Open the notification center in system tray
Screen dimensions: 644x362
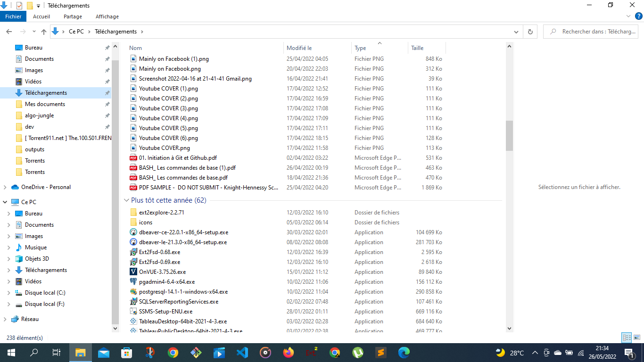tap(628, 353)
